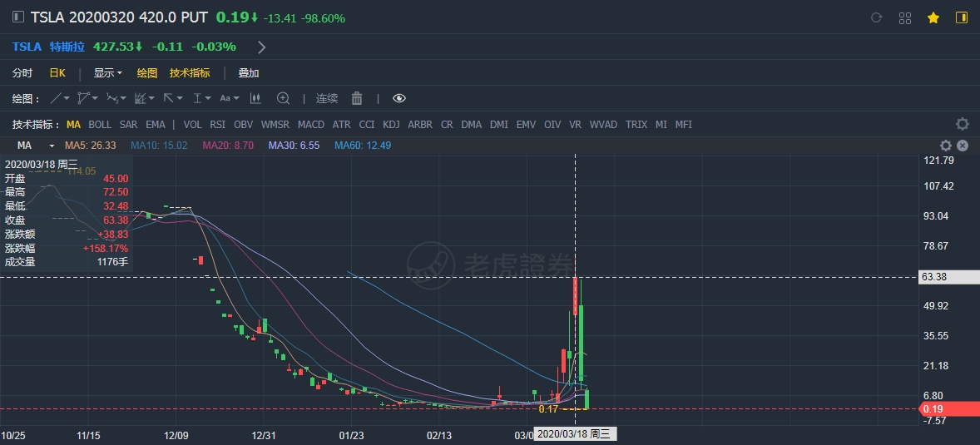Select the arrow marker drawing tool
Screen dimensions: 980x445
[169, 98]
